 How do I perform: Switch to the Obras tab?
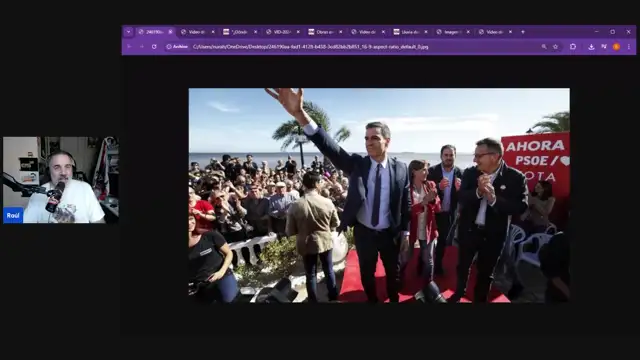point(325,32)
